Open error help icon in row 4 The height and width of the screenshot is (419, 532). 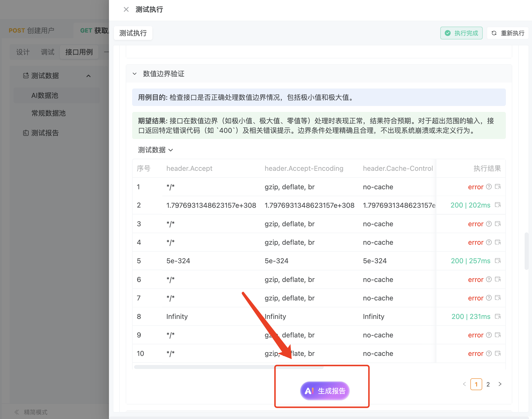click(489, 242)
